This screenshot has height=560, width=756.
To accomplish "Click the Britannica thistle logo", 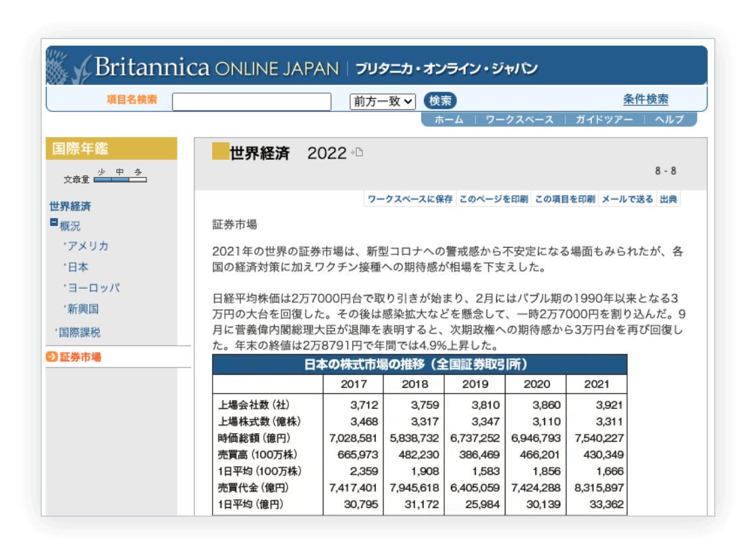I will pos(67,66).
